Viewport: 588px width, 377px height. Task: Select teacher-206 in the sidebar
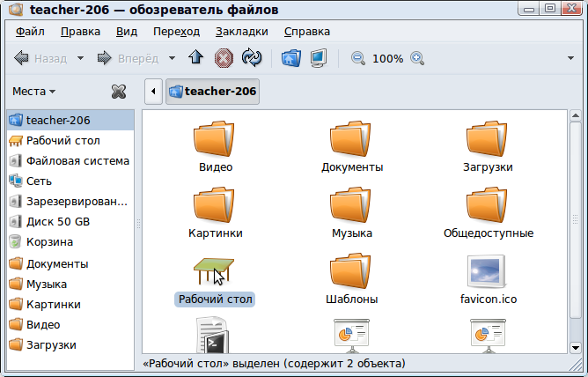(x=70, y=120)
